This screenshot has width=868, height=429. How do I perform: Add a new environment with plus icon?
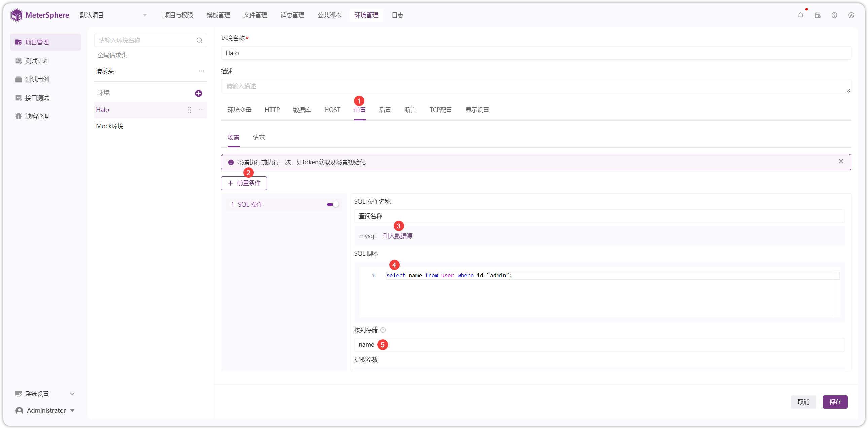198,93
